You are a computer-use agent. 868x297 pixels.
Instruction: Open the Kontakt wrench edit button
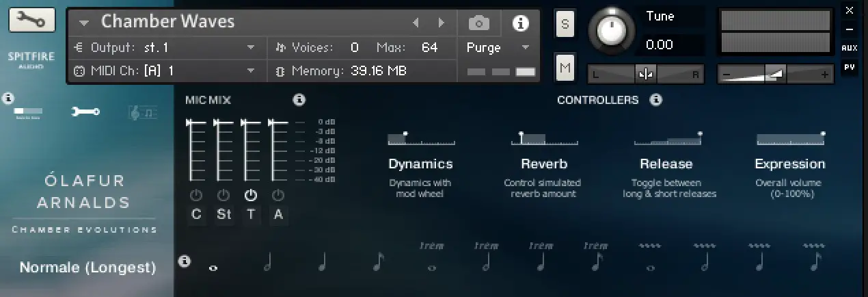31,20
